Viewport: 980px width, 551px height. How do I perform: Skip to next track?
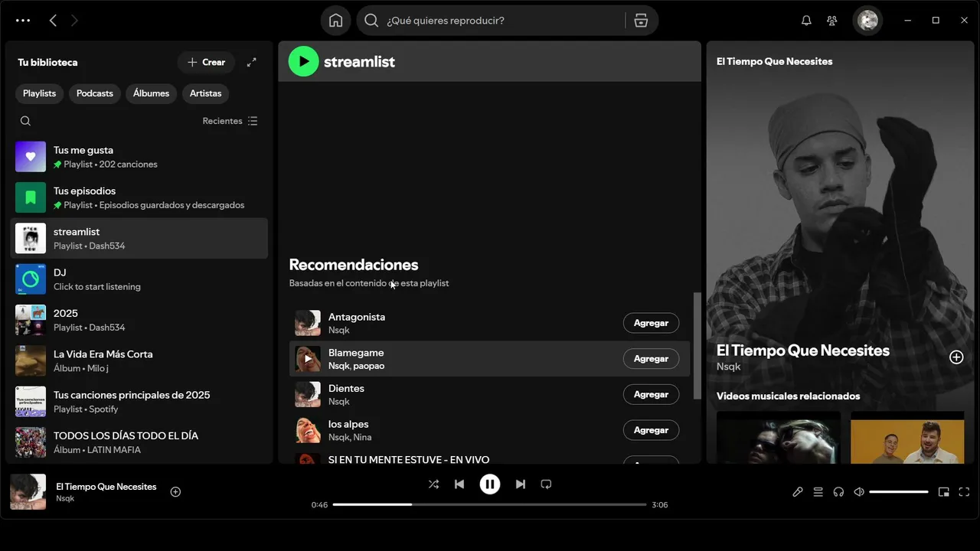coord(521,484)
